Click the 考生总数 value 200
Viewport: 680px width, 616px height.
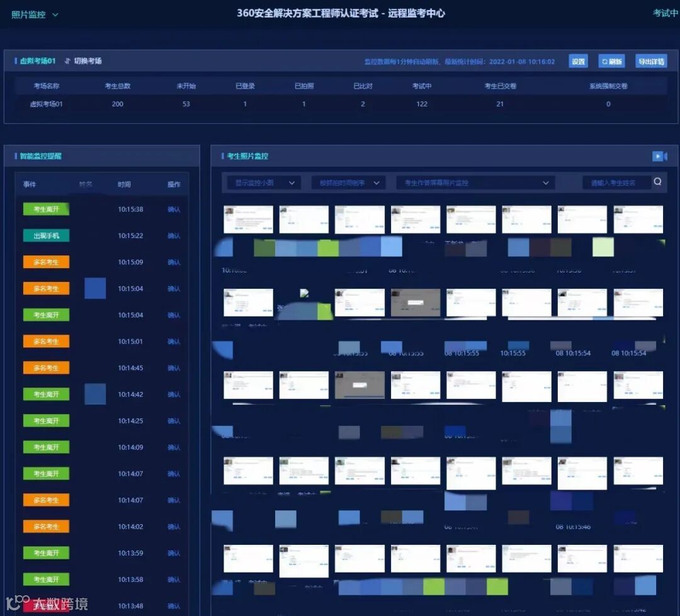tap(118, 104)
